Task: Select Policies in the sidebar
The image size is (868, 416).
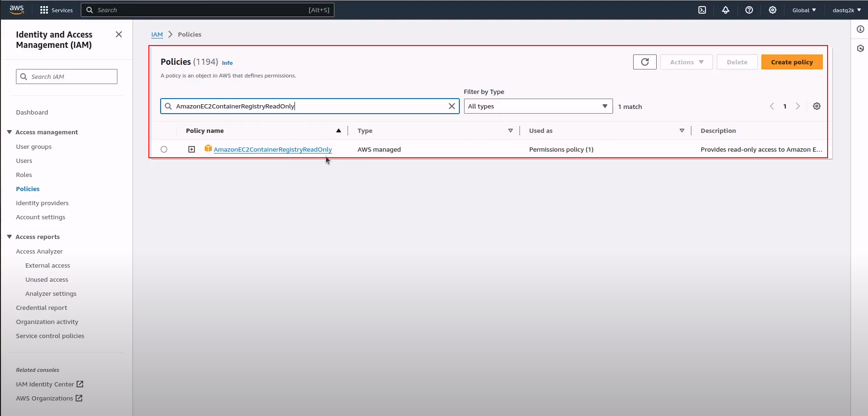Action: point(28,189)
